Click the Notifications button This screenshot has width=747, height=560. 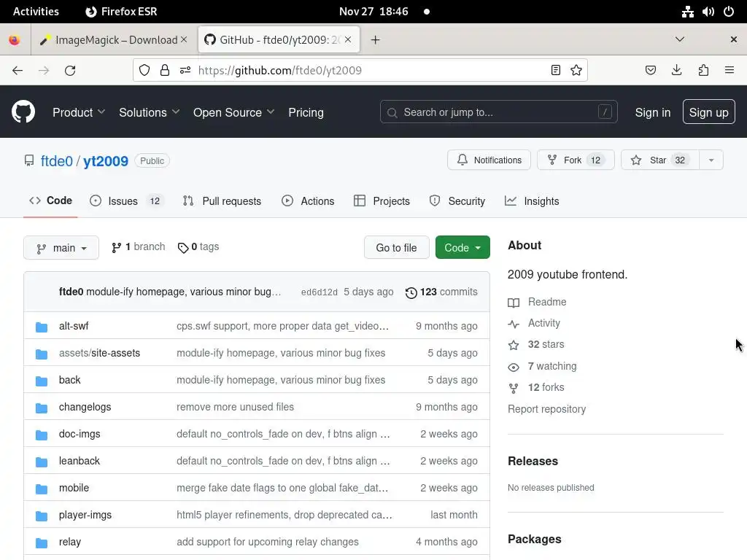click(x=489, y=160)
